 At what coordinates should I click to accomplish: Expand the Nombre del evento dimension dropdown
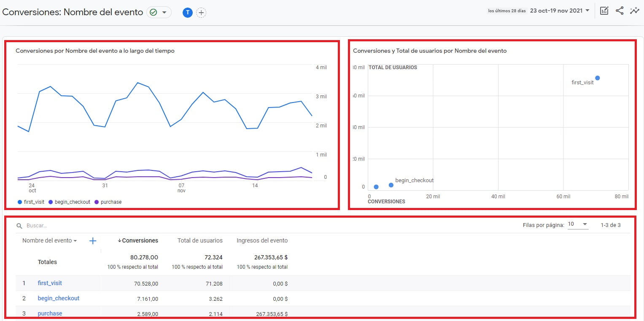tap(49, 240)
